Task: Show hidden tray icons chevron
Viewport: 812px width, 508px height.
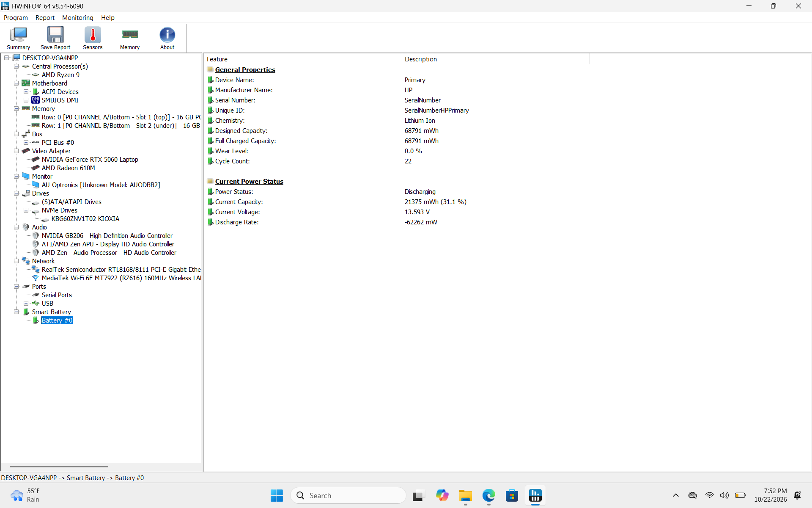Action: tap(675, 495)
